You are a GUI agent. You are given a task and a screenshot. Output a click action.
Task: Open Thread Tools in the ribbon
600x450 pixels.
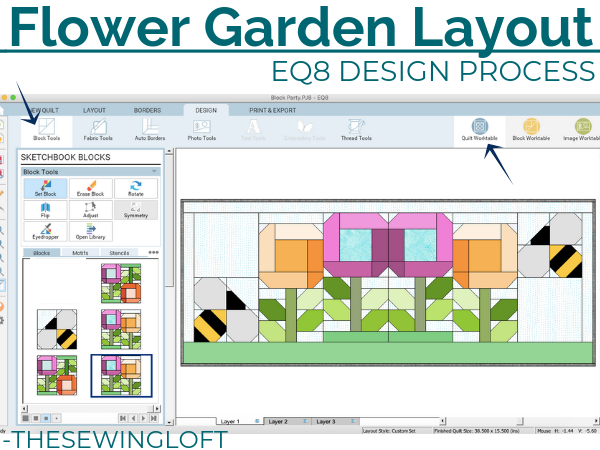356,130
